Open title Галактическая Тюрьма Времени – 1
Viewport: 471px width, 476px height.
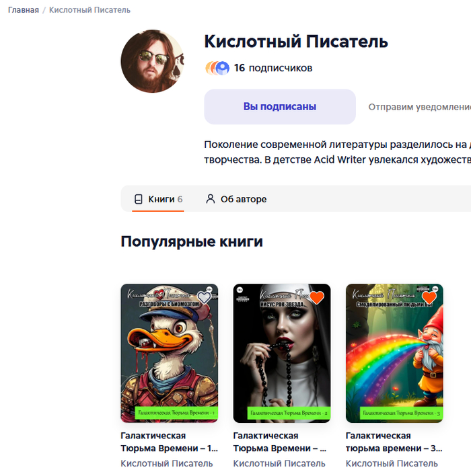[x=170, y=442]
